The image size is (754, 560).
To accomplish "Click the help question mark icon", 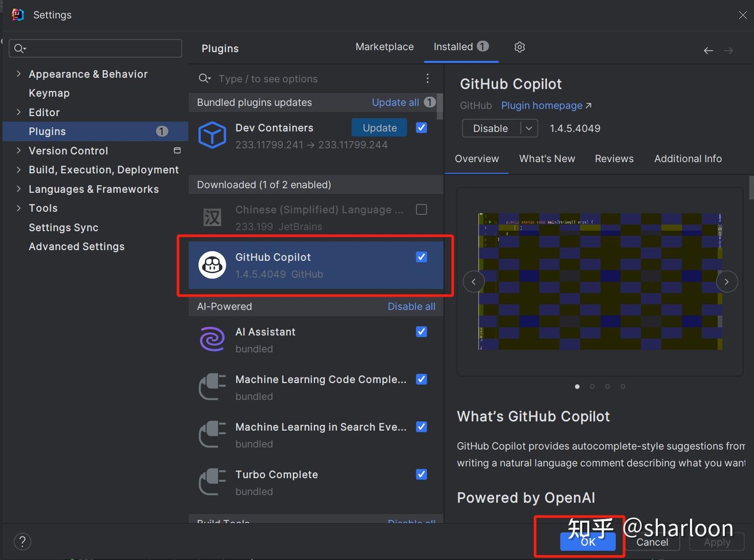I will 23,541.
